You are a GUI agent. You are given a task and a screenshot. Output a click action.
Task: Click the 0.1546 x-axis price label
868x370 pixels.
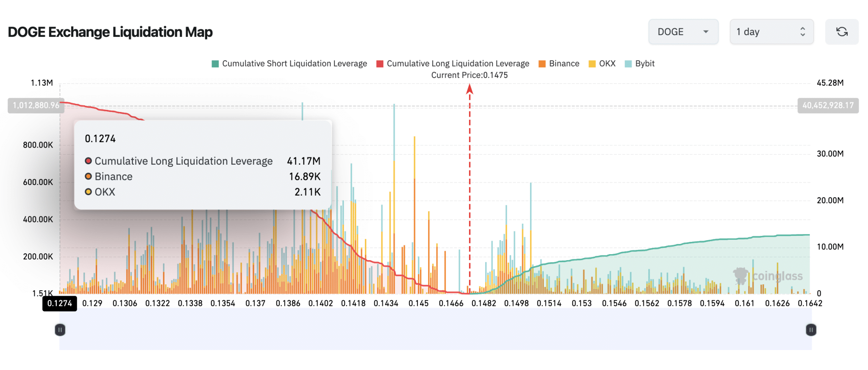click(x=615, y=303)
